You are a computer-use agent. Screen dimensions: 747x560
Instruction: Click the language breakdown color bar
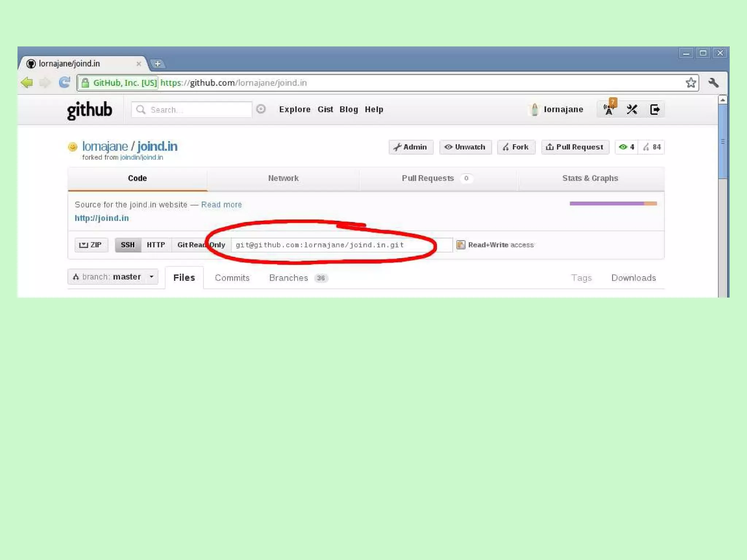coord(613,203)
